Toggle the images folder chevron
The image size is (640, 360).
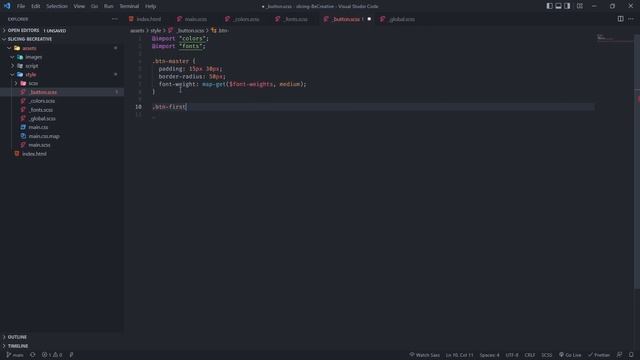[13, 57]
